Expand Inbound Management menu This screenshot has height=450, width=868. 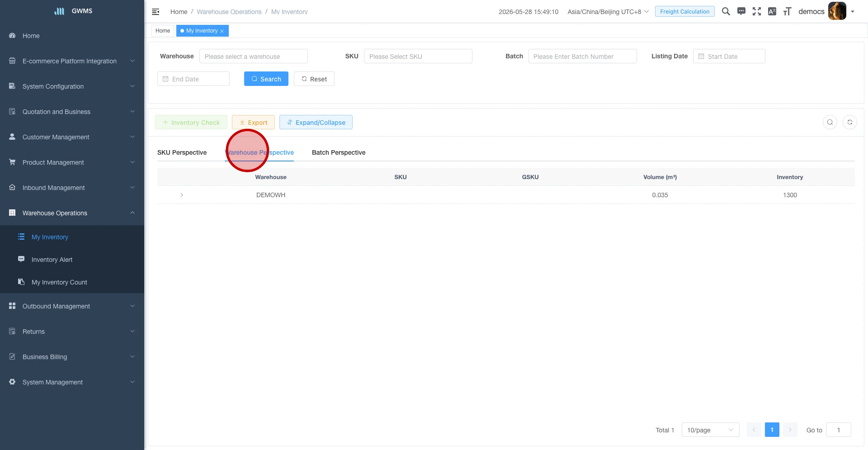coord(72,188)
